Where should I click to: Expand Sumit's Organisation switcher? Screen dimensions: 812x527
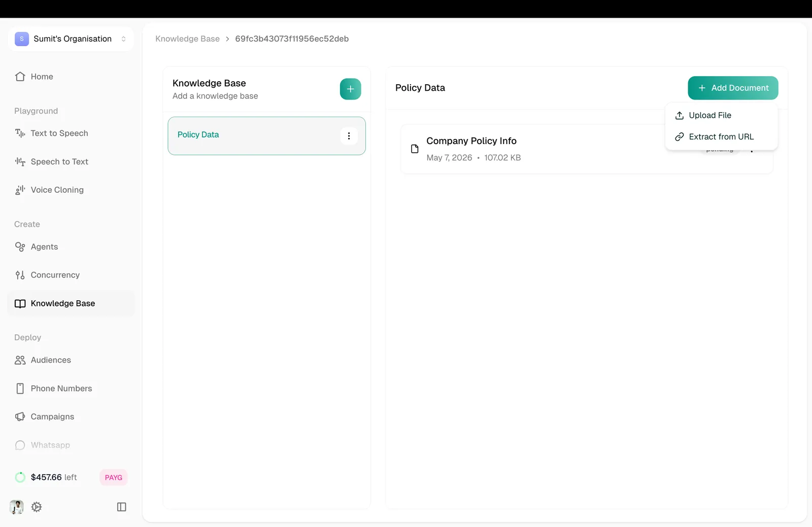[x=71, y=39]
